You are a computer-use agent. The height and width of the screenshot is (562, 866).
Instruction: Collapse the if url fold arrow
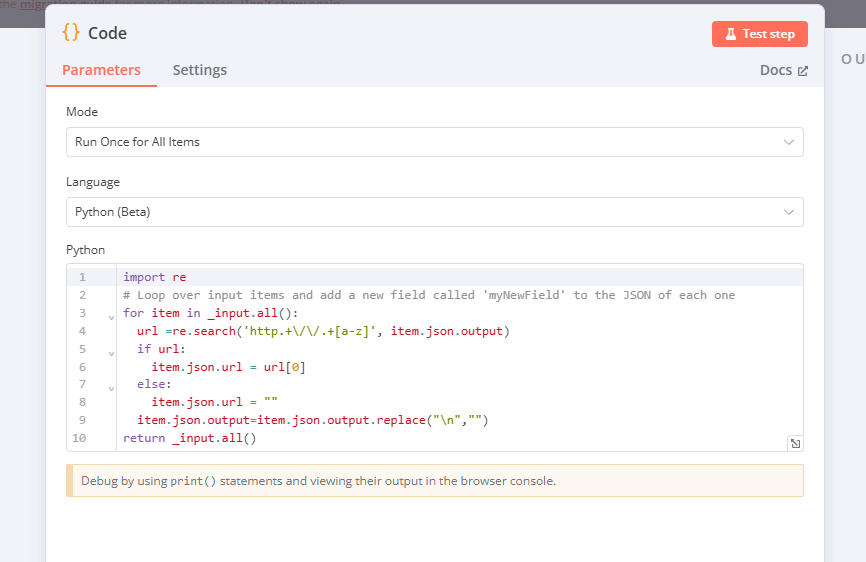[111, 353]
